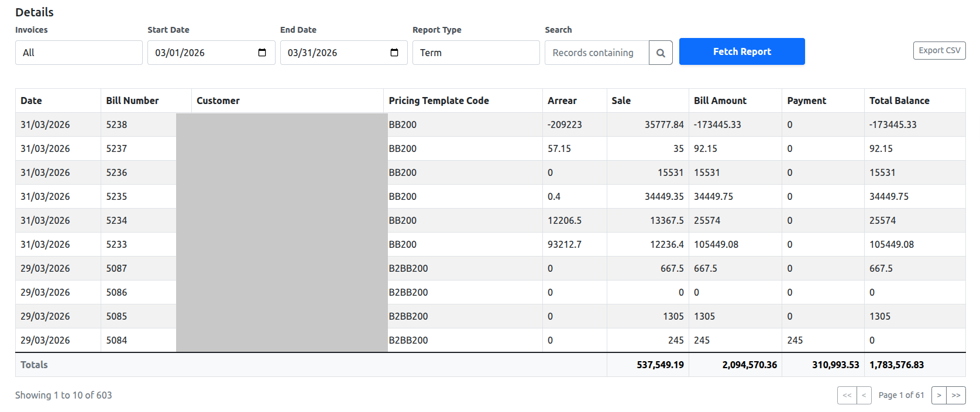Click the Fetch Report button

pos(742,51)
